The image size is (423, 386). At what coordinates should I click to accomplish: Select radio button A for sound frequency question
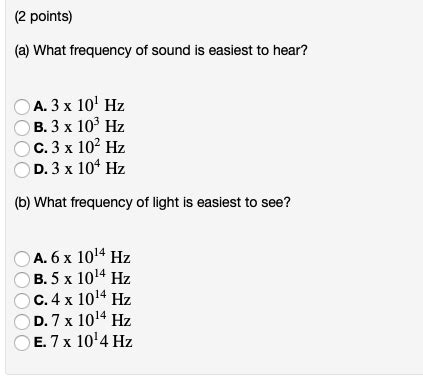pos(22,107)
